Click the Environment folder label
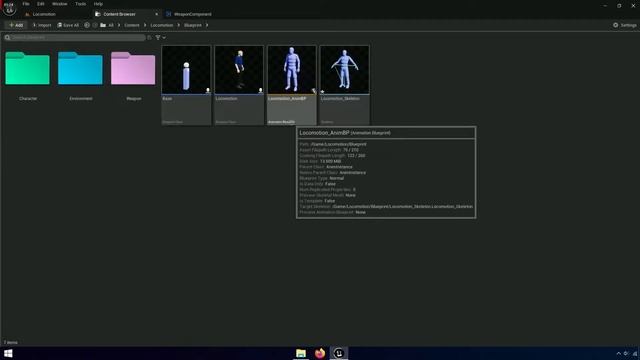Viewport: 640px width, 360px height. click(x=81, y=98)
